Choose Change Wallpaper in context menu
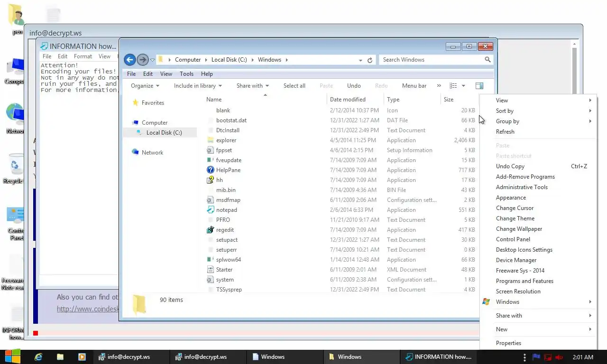Viewport: 607px width, 364px height. coord(538,229)
